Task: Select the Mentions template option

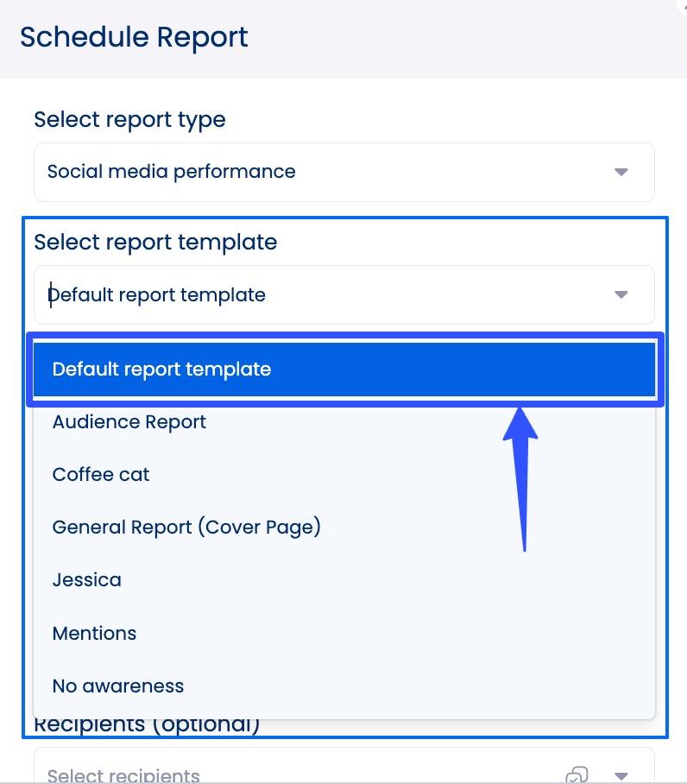Action: 94,634
